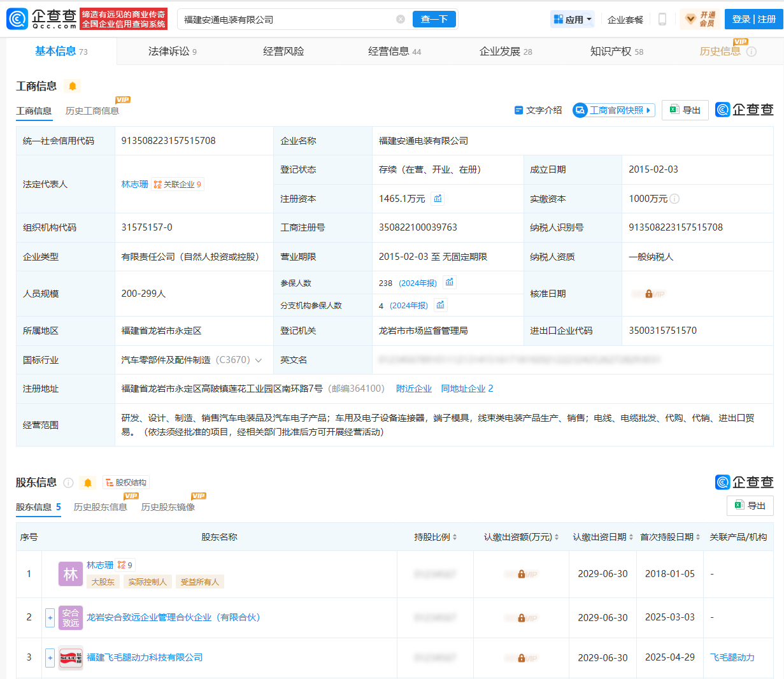This screenshot has width=784, height=679.
Task: Switch to the 法律诉讼 tab
Action: [172, 51]
